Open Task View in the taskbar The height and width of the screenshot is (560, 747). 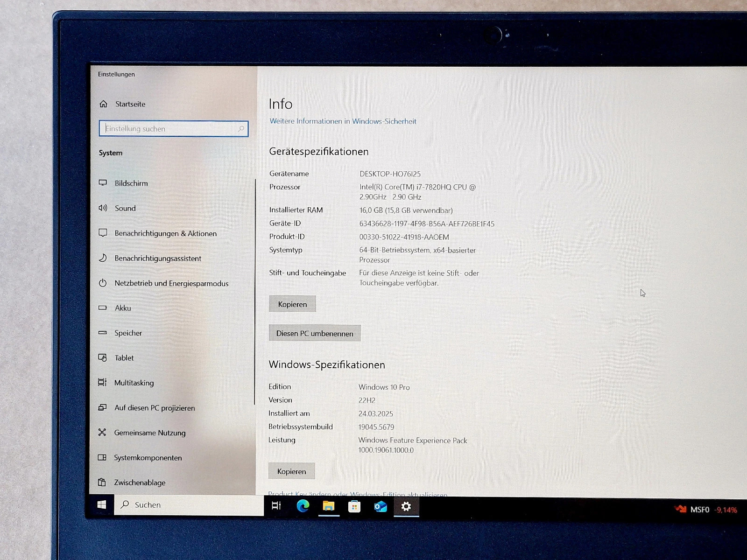[x=276, y=506]
